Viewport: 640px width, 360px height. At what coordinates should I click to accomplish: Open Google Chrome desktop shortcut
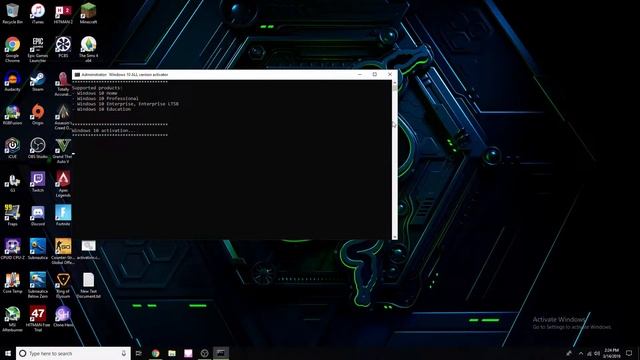[x=12, y=49]
